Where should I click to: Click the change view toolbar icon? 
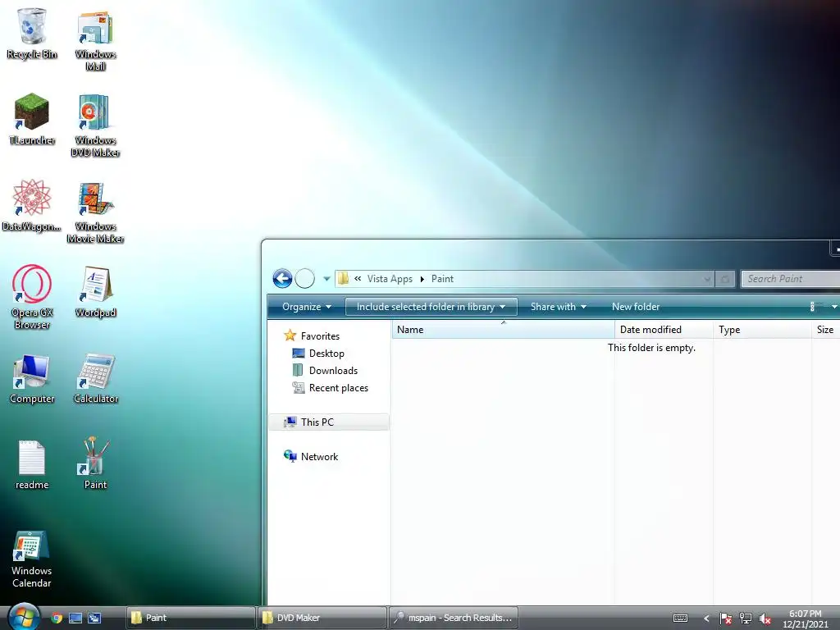coord(816,307)
